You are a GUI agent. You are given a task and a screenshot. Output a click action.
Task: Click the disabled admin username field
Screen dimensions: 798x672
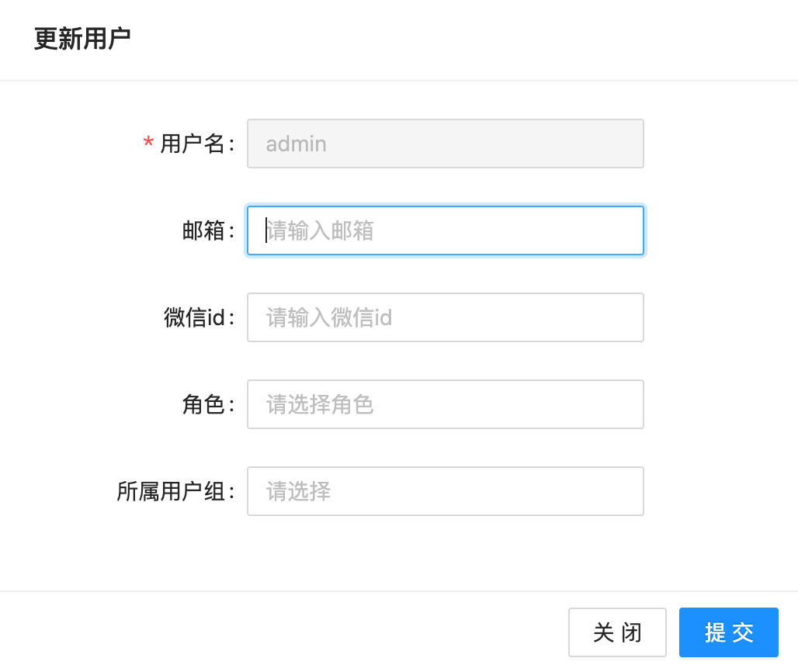coord(445,144)
